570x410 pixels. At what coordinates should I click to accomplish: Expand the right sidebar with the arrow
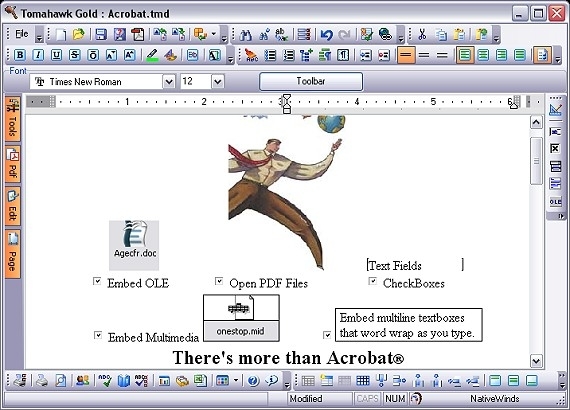point(561,217)
